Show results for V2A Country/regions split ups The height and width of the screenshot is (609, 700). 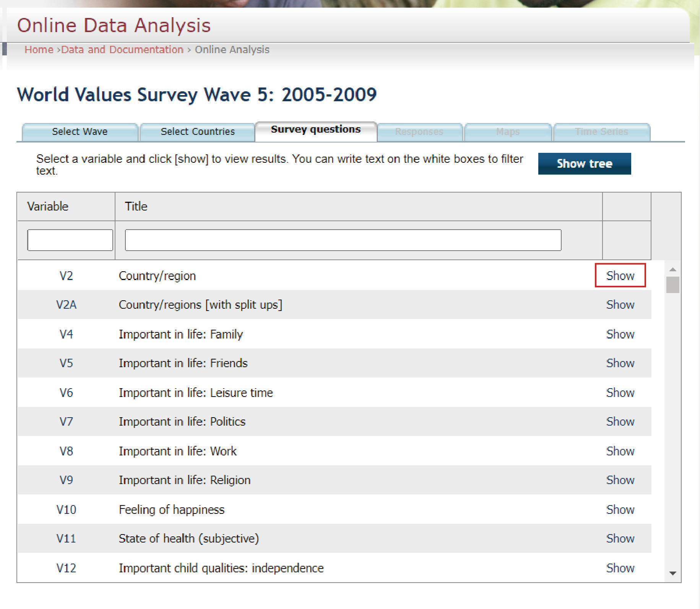(x=620, y=304)
